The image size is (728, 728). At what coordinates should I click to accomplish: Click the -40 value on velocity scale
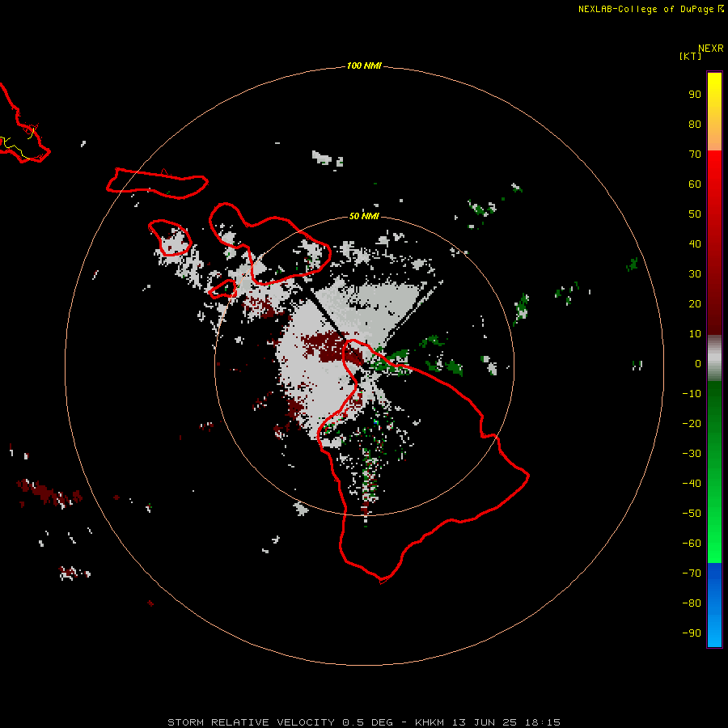point(692,484)
